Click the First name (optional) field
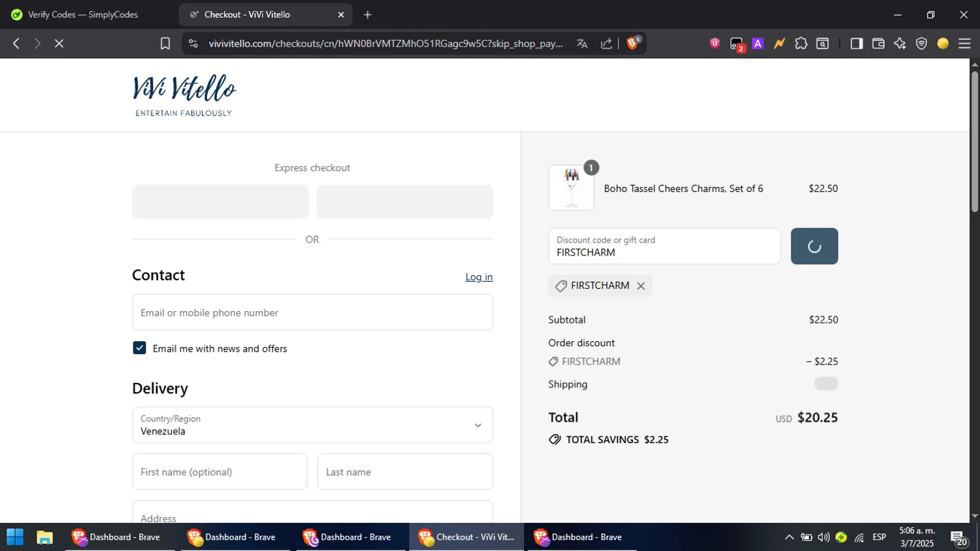 click(x=220, y=472)
